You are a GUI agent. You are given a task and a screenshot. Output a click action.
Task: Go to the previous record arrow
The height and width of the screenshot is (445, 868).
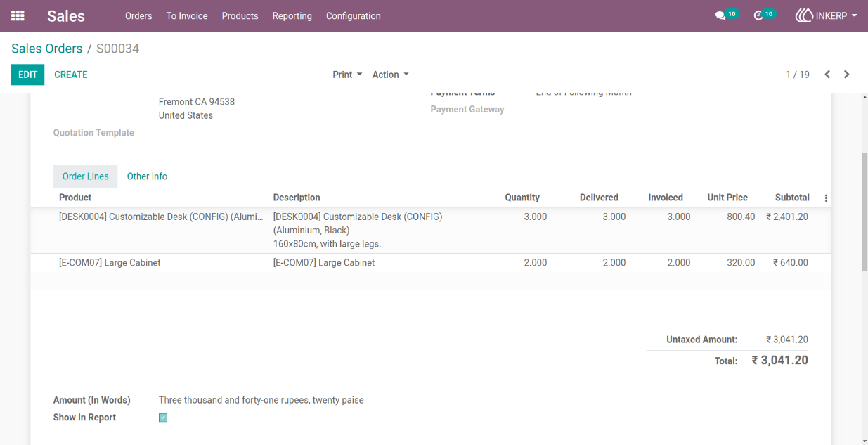[827, 75]
